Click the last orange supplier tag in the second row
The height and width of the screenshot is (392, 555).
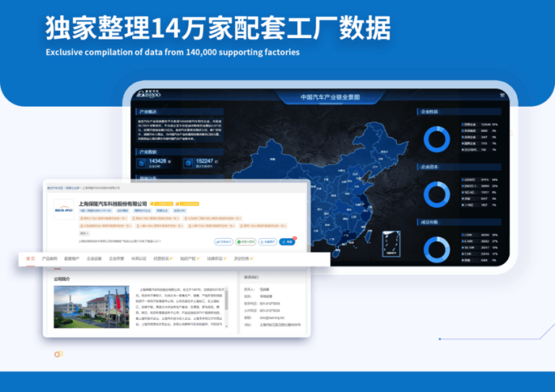click(x=263, y=225)
